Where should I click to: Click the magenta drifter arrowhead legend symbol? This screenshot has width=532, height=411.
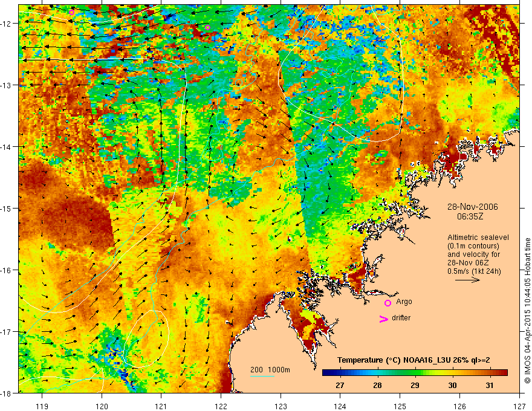pyautogui.click(x=383, y=319)
